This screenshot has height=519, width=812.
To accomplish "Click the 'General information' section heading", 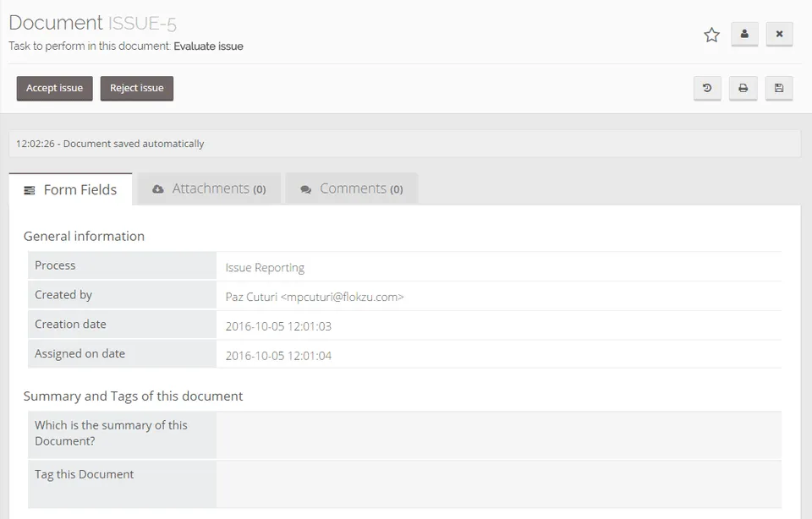I will [x=84, y=236].
